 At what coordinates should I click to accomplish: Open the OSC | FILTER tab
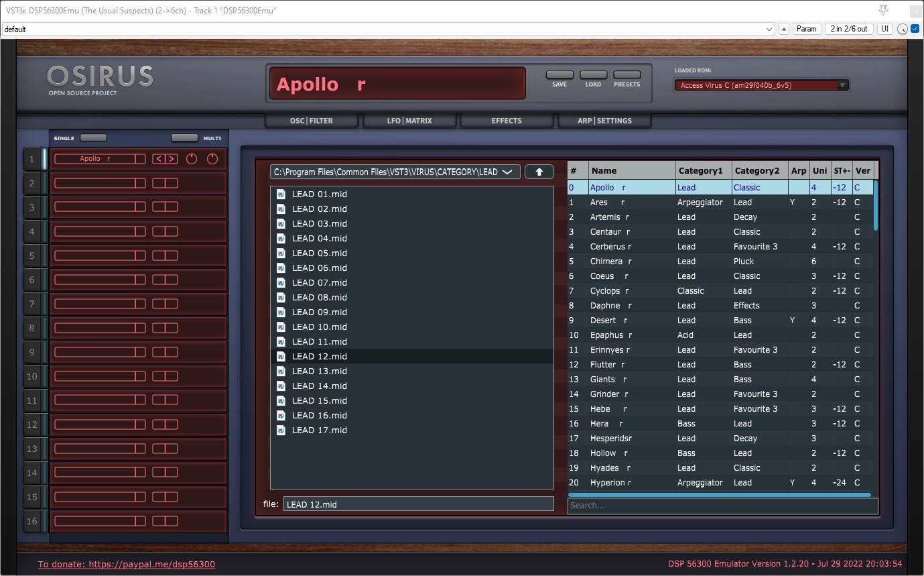click(312, 121)
